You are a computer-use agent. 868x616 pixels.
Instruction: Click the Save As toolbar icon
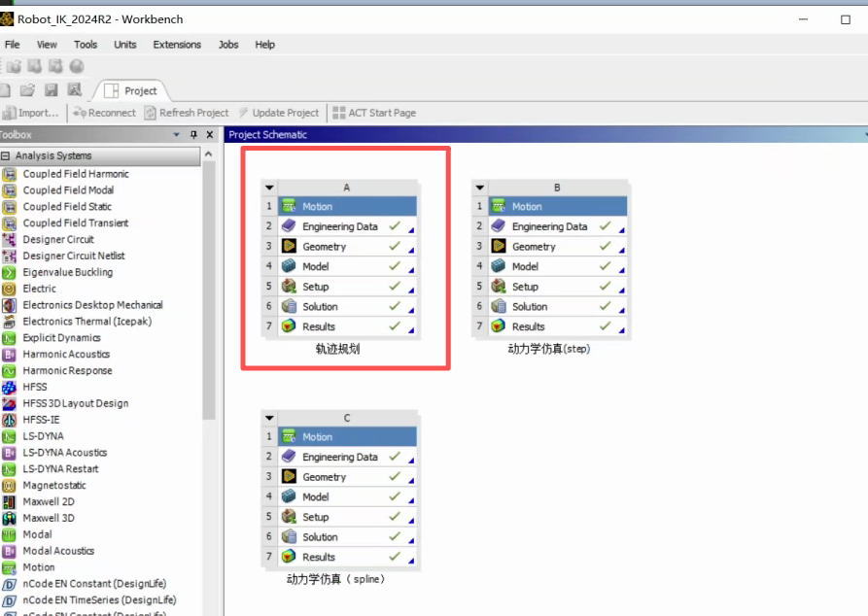point(74,89)
